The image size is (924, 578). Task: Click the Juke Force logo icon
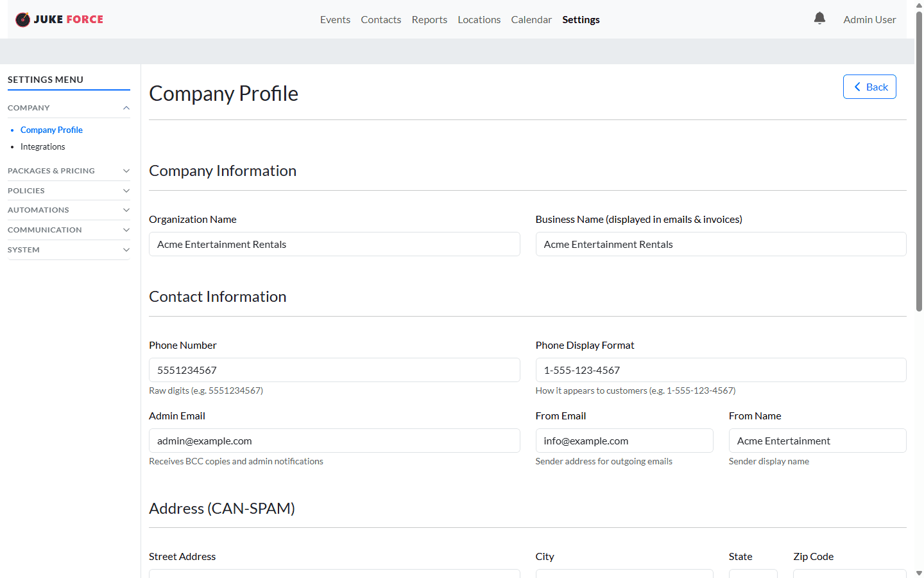tap(22, 20)
